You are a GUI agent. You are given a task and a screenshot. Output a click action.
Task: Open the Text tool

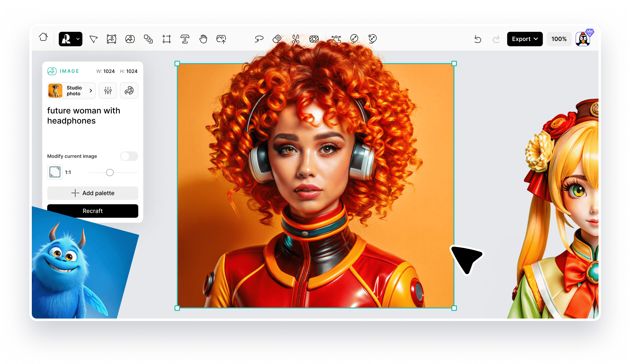tap(185, 39)
